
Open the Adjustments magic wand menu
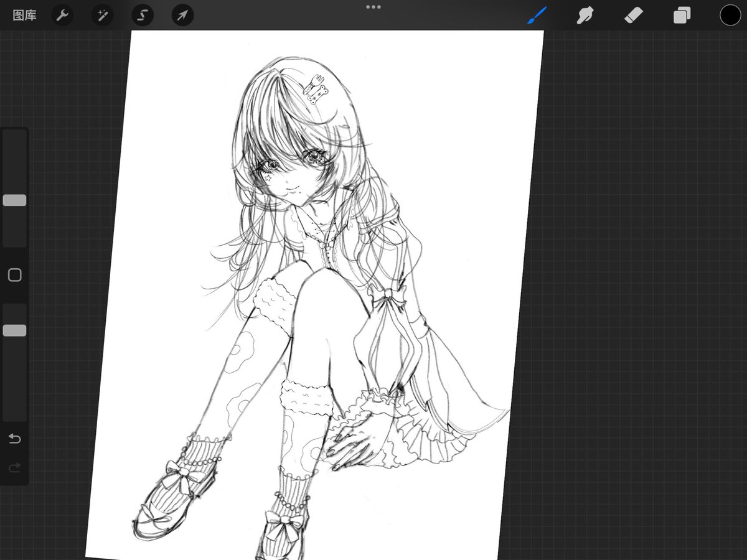tap(102, 15)
